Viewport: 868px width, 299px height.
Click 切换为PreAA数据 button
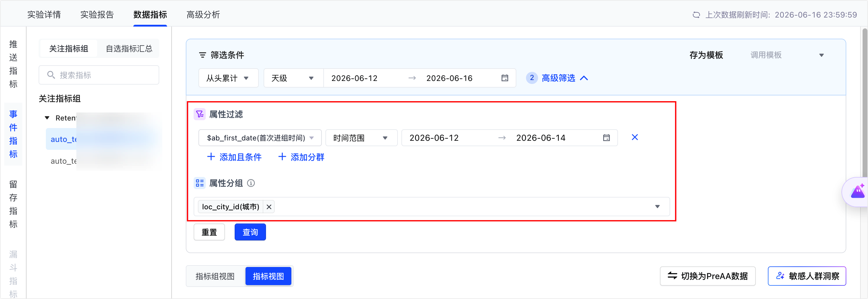[708, 276]
